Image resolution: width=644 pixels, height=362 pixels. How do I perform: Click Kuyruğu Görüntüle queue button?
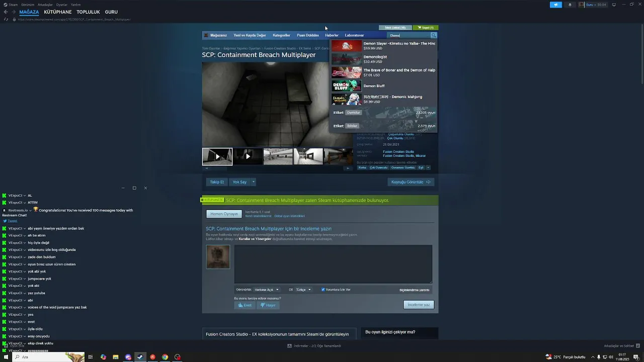tap(411, 182)
